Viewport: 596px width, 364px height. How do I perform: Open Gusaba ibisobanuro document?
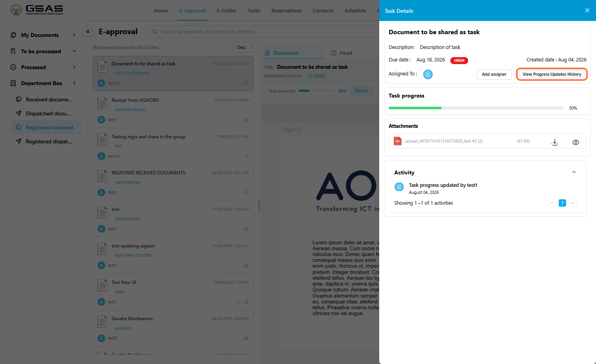(x=173, y=328)
